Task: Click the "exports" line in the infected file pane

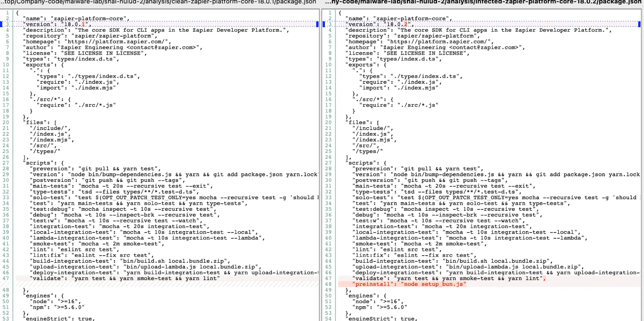Action: click(x=366, y=65)
